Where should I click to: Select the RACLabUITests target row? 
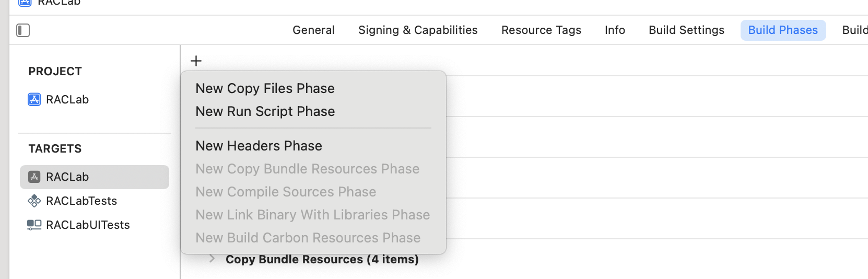[88, 225]
